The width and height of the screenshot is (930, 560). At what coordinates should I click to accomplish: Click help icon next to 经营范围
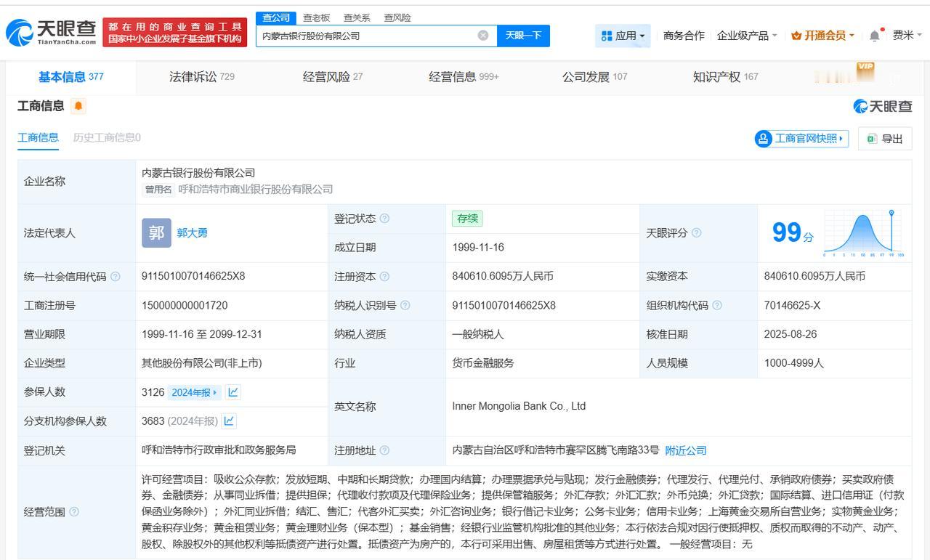73,512
